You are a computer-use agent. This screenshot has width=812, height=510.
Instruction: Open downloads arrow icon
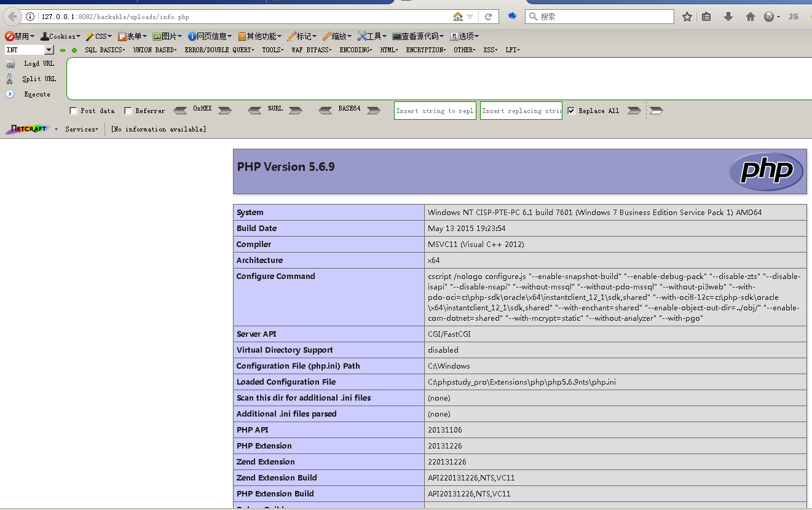728,17
